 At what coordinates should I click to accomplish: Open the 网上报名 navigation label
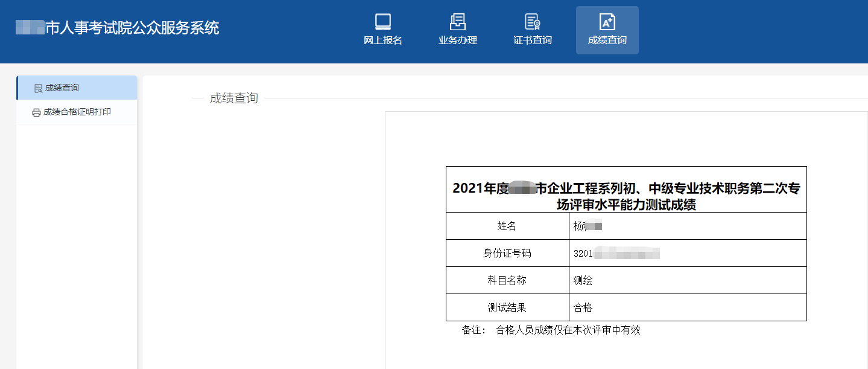tap(382, 40)
